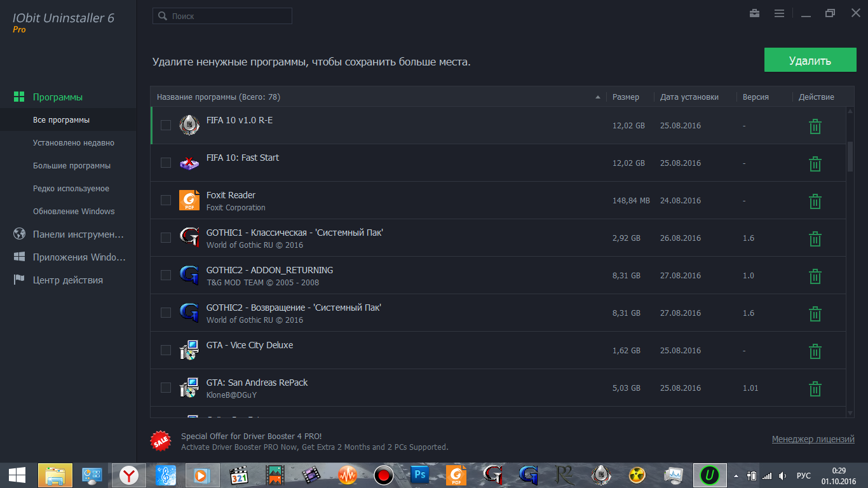The width and height of the screenshot is (868, 488).
Task: Click the Foxit Reader orange PDF program icon
Action: (x=189, y=200)
